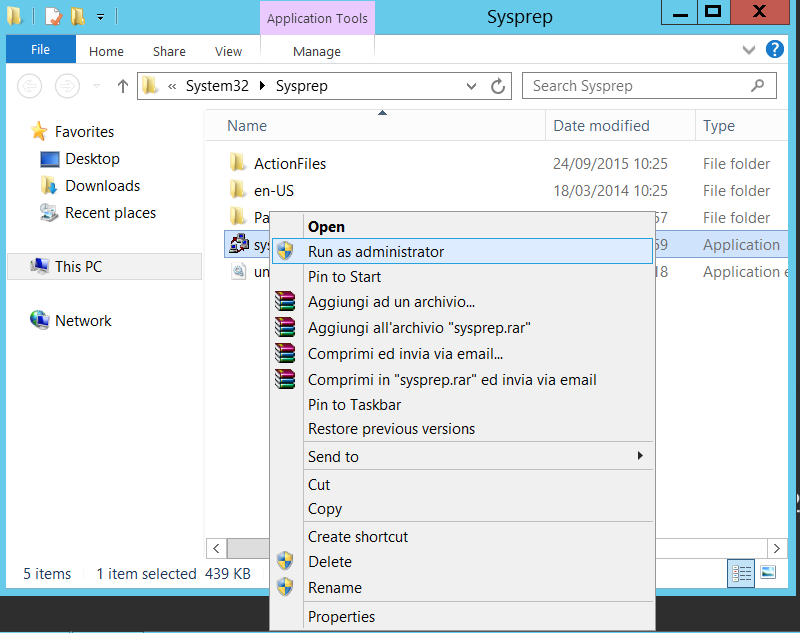Select Comprimi ed invia via email...
Screen dimensions: 800x633
(462, 354)
